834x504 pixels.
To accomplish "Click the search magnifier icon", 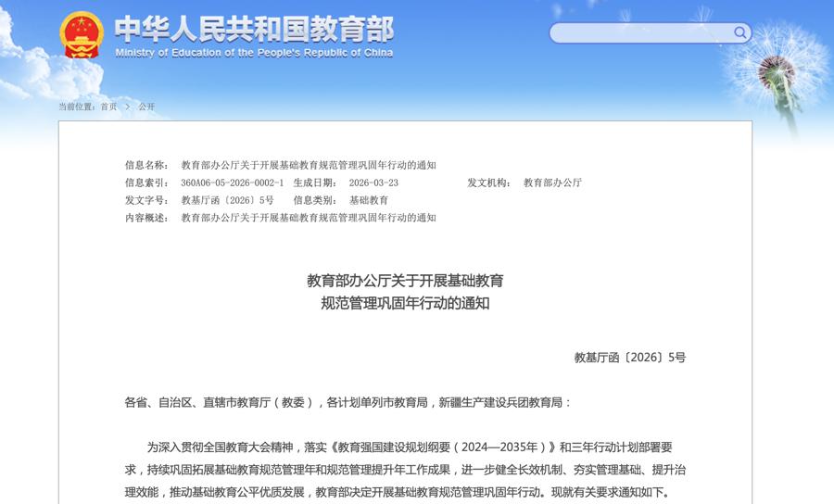I will [x=740, y=33].
